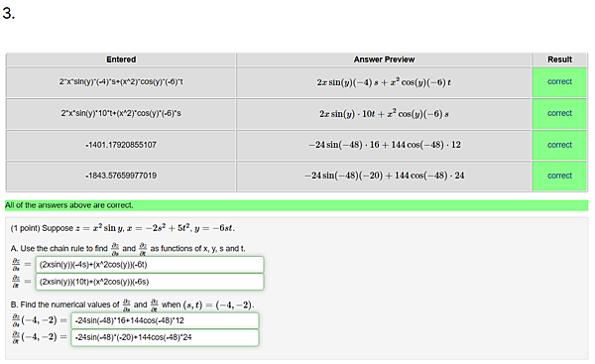
Task: Click the first answer preview formula with (−4)s
Action: [x=384, y=82]
